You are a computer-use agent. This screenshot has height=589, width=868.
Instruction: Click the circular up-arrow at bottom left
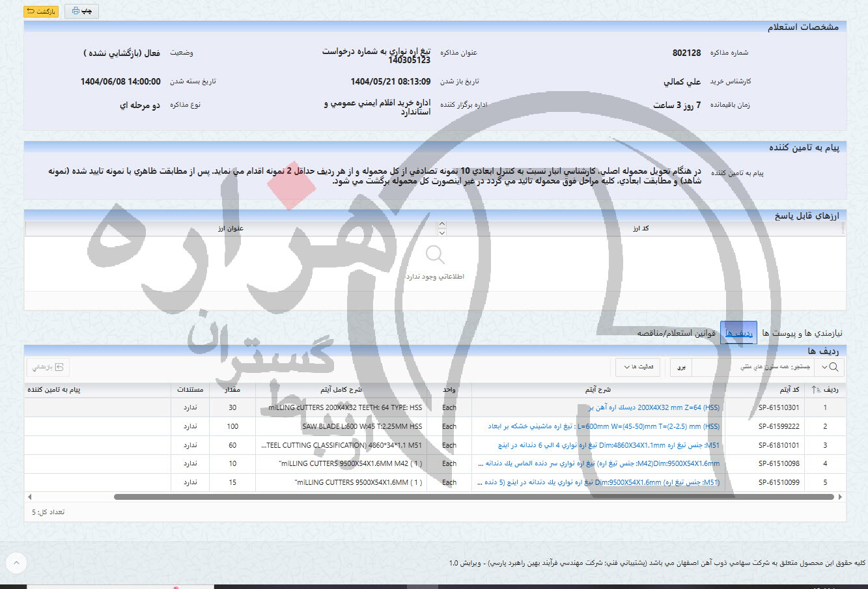point(16,562)
